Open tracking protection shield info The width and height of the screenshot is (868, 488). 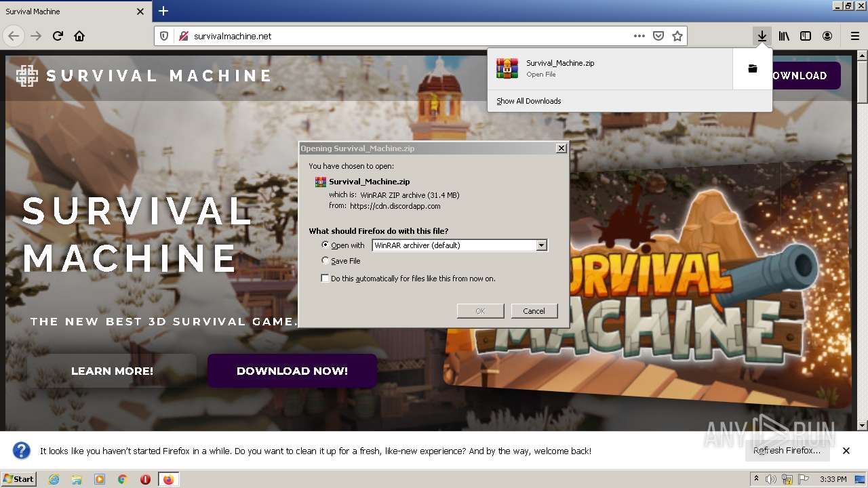coord(164,36)
